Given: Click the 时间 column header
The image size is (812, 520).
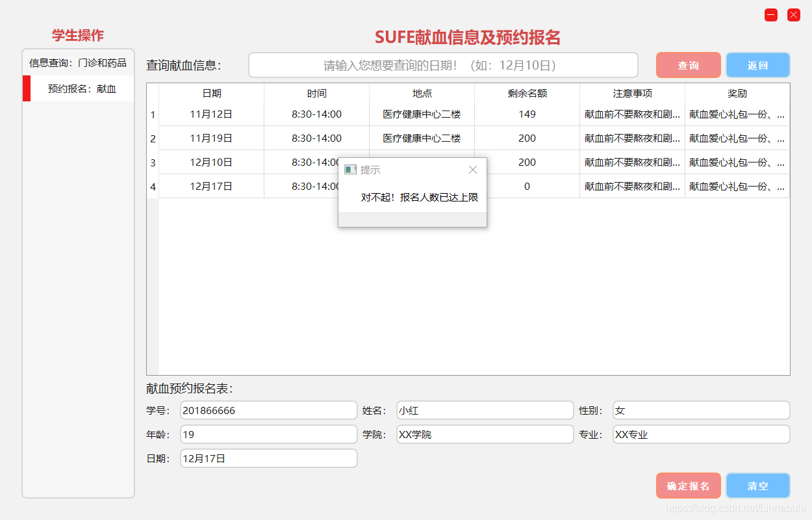Looking at the screenshot, I should point(317,93).
